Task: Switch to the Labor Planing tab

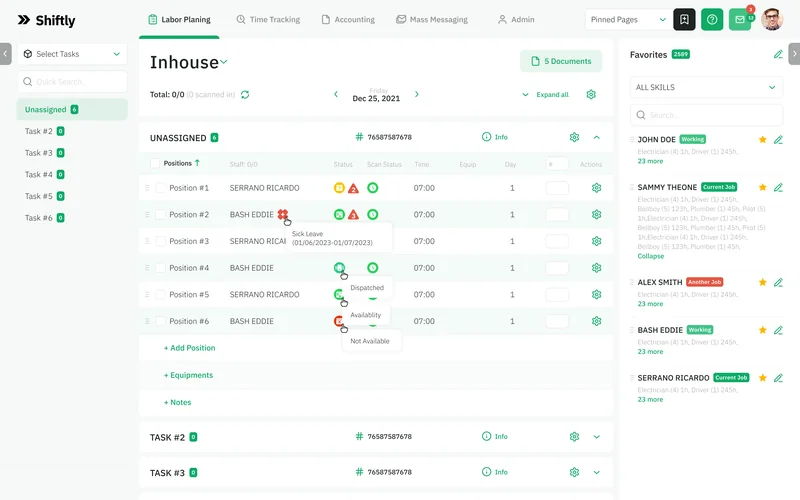Action: click(x=179, y=19)
